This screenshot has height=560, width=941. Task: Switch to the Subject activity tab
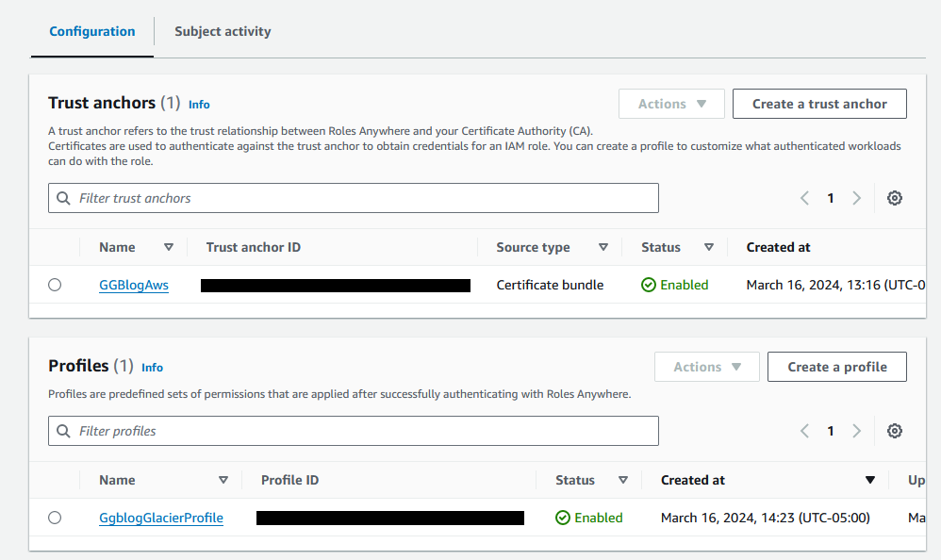point(223,31)
